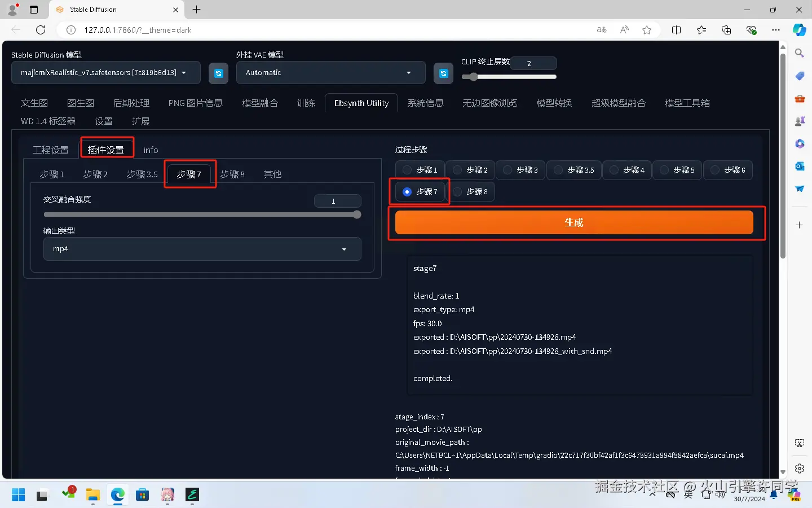Switch to 文生图 tab
Image resolution: width=812 pixels, height=508 pixels.
pos(34,103)
